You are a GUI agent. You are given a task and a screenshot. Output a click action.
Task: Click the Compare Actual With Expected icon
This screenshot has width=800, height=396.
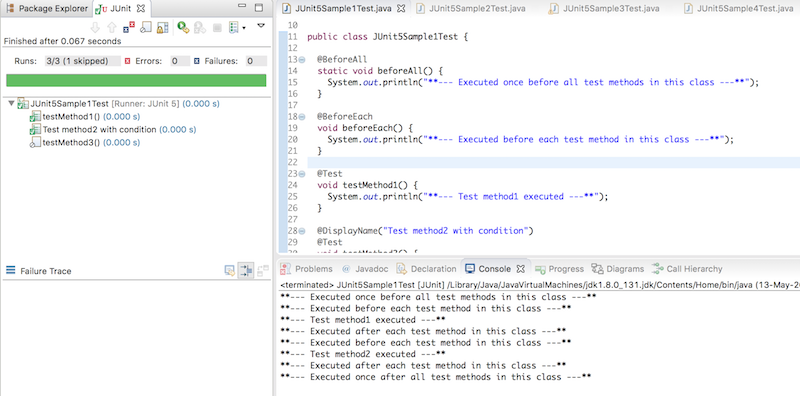pos(263,270)
